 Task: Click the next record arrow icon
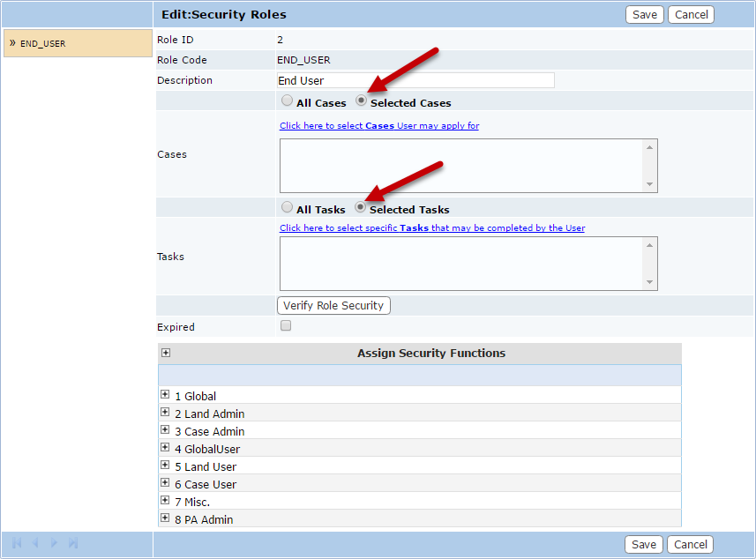(55, 543)
